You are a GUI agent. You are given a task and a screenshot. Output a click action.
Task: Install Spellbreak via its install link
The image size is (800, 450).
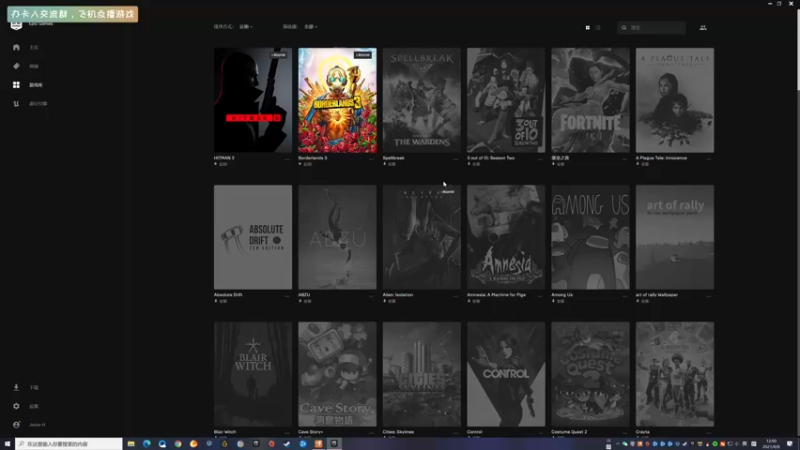point(390,164)
